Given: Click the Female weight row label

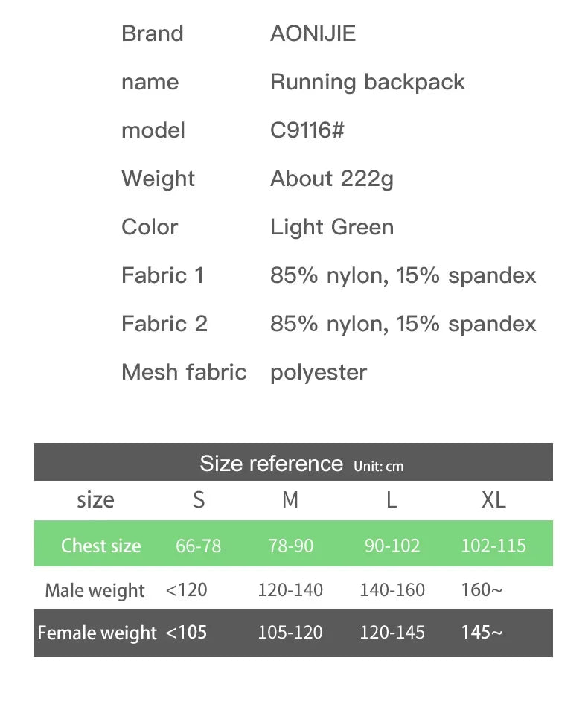Looking at the screenshot, I should 97,633.
